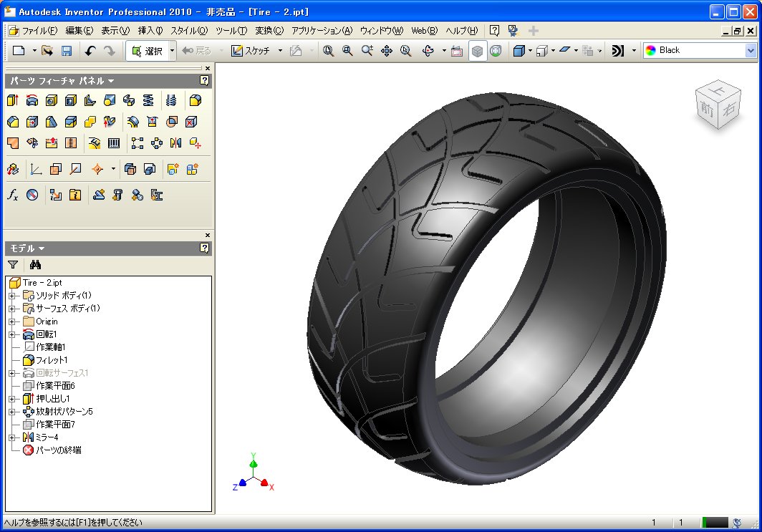Open the ヘルプ(H) menu
762x532 pixels.
(x=462, y=31)
